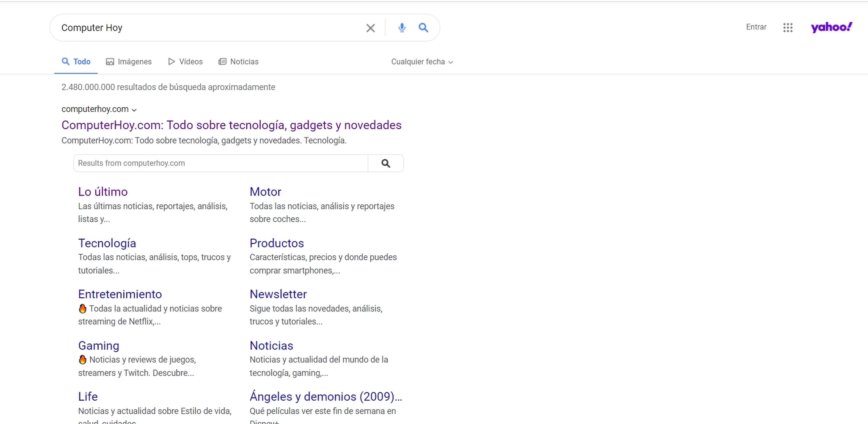Select the Todo tab
The image size is (868, 424).
click(x=76, y=62)
